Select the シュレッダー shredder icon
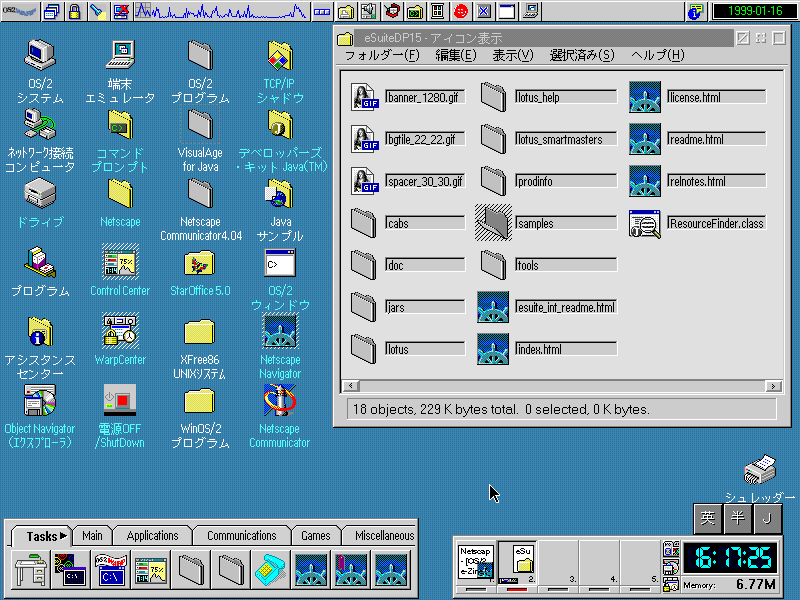800x600 pixels. 760,470
